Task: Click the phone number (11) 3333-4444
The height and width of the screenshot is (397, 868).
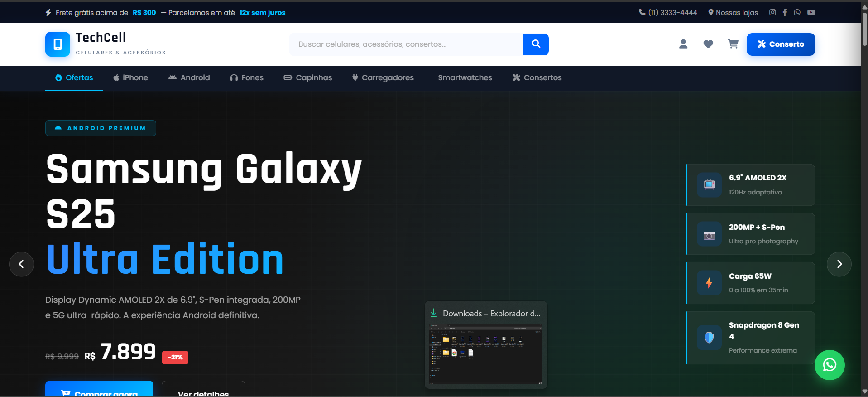Action: 668,12
